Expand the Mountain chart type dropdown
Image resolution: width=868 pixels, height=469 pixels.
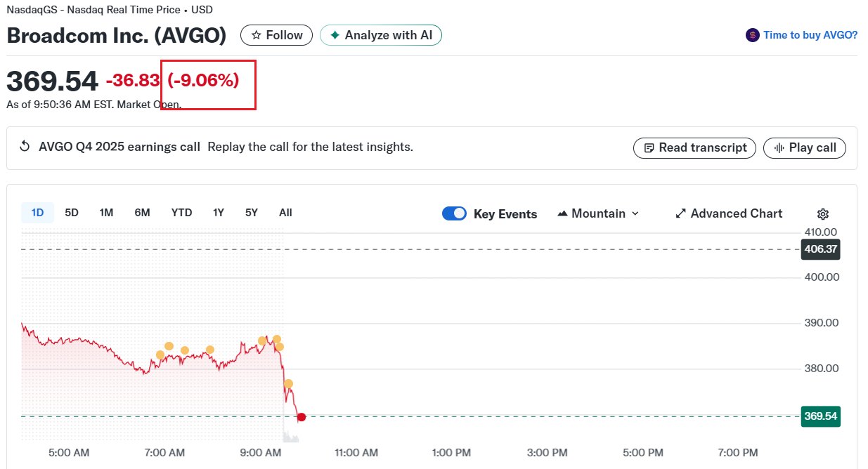coord(598,213)
